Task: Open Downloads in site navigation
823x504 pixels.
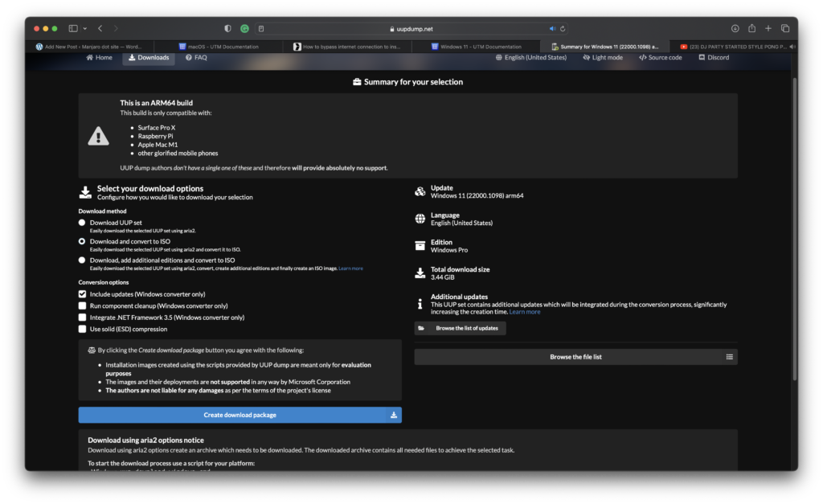Action: (x=149, y=57)
